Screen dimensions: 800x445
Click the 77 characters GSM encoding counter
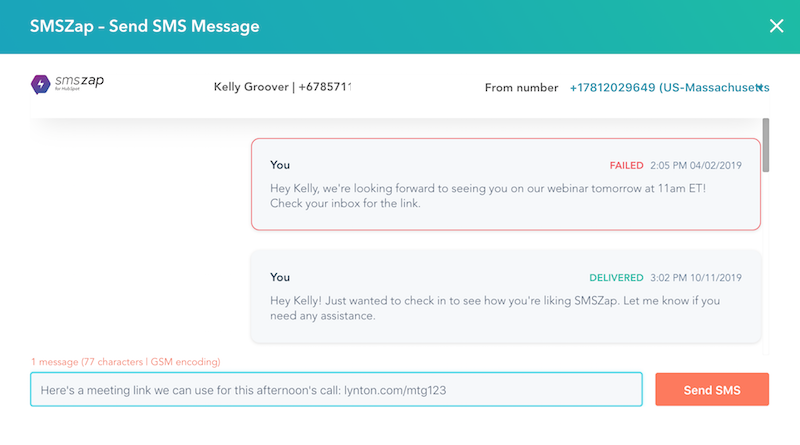click(126, 362)
